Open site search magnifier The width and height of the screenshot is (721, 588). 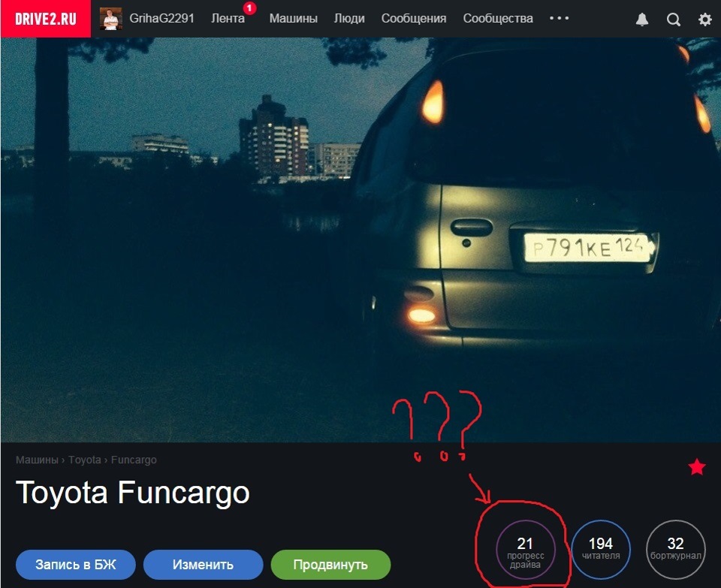click(673, 19)
